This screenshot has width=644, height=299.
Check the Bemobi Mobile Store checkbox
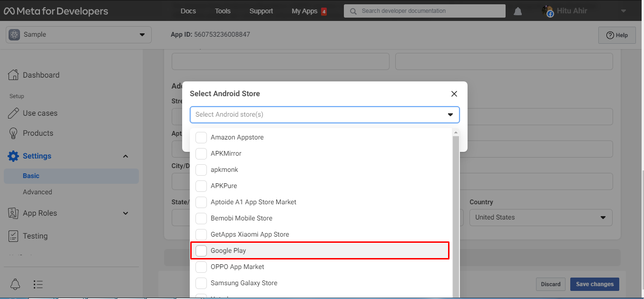[202, 219]
